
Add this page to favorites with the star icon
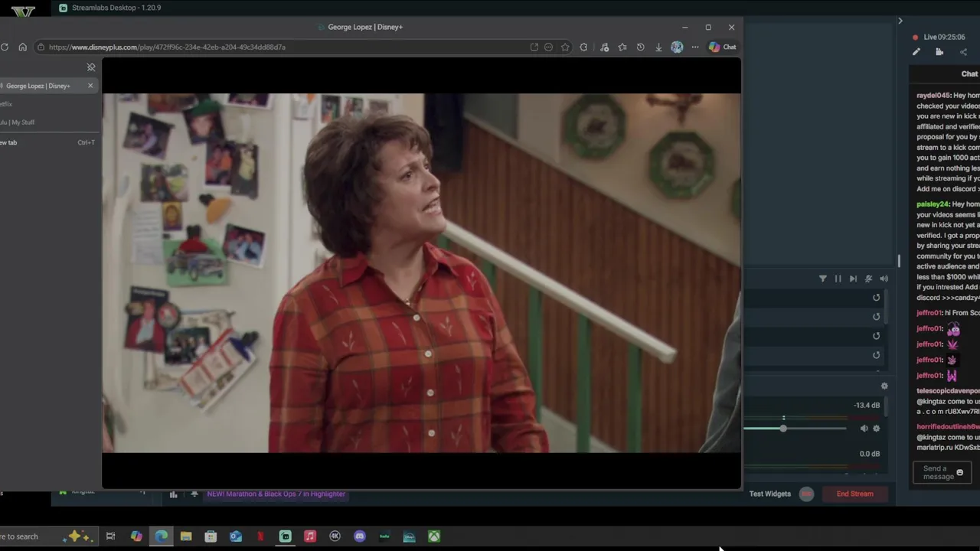[565, 47]
